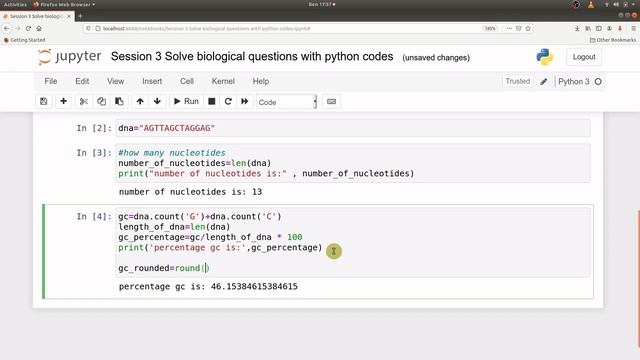This screenshot has height=360, width=640.
Task: Bookmark this page with star icon
Action: pyautogui.click(x=528, y=29)
